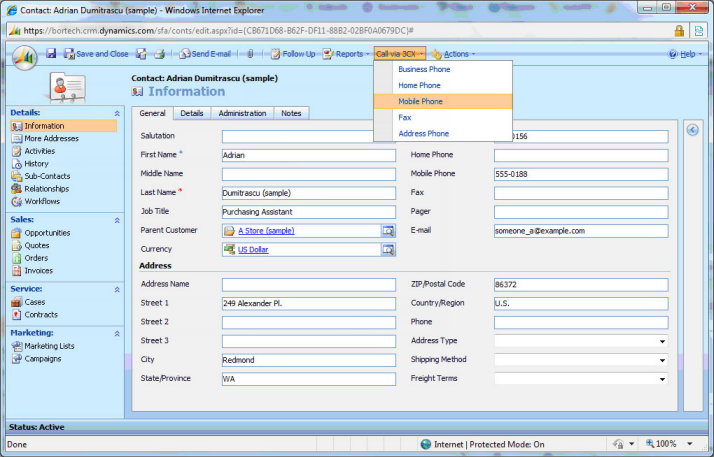Click the security lock icon in address bar
Viewport: 714px width, 457px height.
click(679, 31)
